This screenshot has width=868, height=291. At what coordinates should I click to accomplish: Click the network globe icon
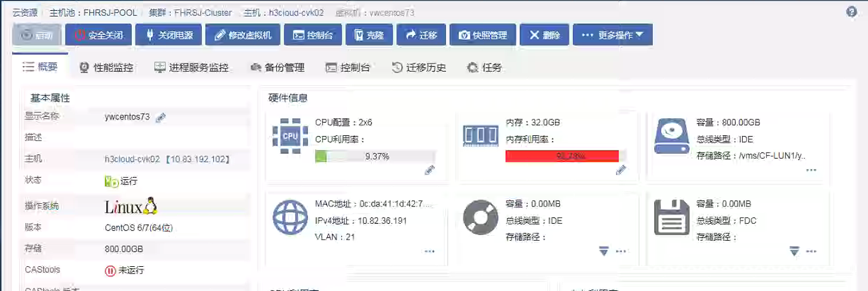pyautogui.click(x=290, y=217)
